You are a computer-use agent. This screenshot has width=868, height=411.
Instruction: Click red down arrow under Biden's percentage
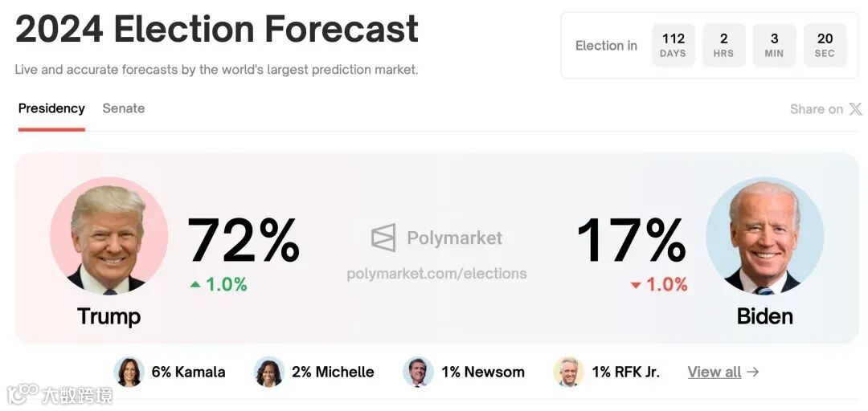636,285
